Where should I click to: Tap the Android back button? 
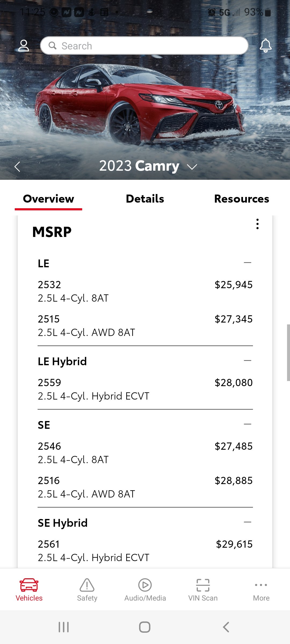[226, 627]
